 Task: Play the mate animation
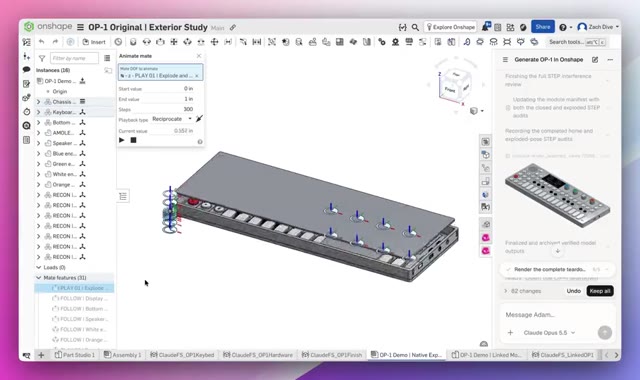[x=122, y=140]
